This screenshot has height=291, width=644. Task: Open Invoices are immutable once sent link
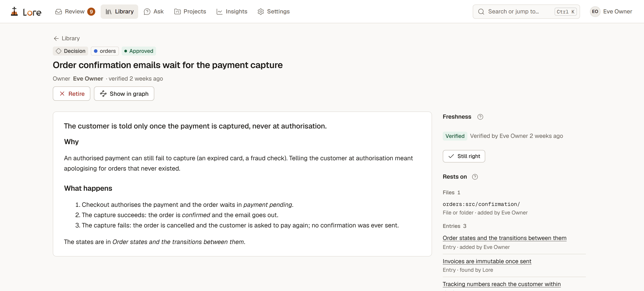pyautogui.click(x=487, y=261)
